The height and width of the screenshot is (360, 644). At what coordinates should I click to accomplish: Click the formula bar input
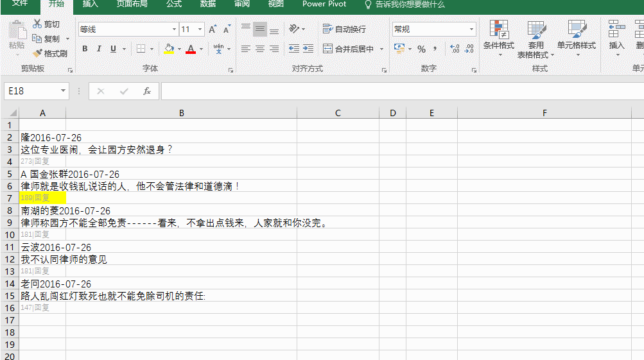403,90
